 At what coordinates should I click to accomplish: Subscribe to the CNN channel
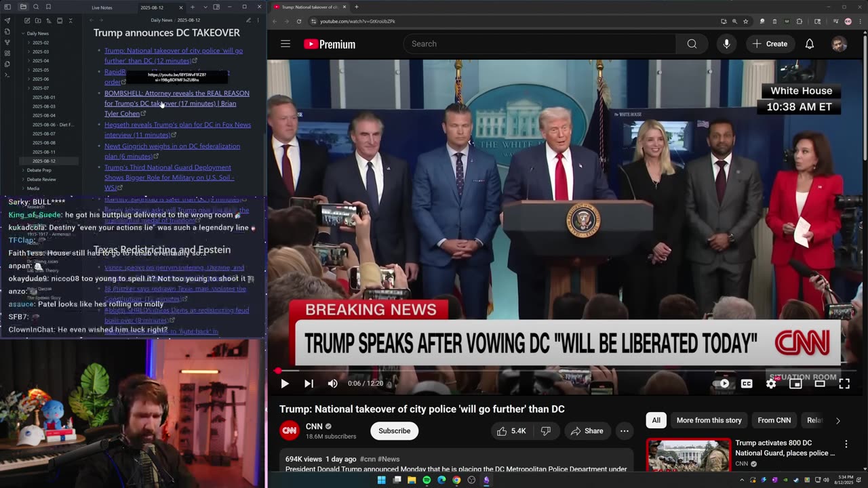[x=394, y=431]
